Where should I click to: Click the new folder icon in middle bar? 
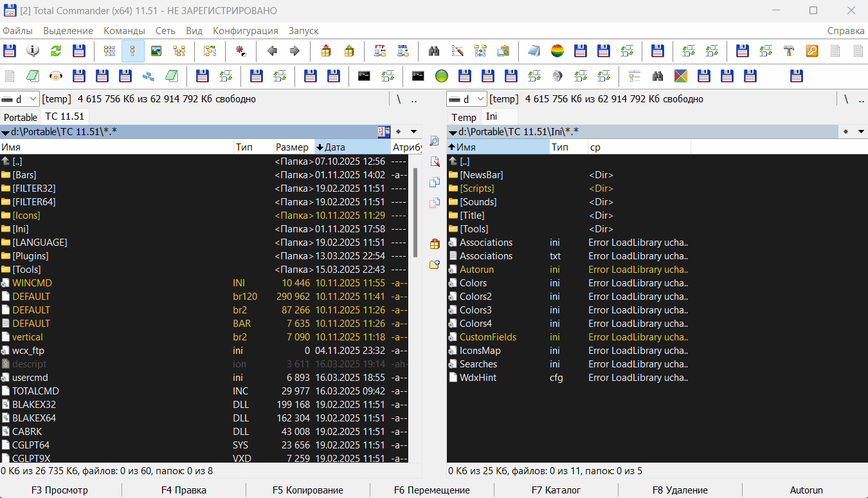click(435, 264)
